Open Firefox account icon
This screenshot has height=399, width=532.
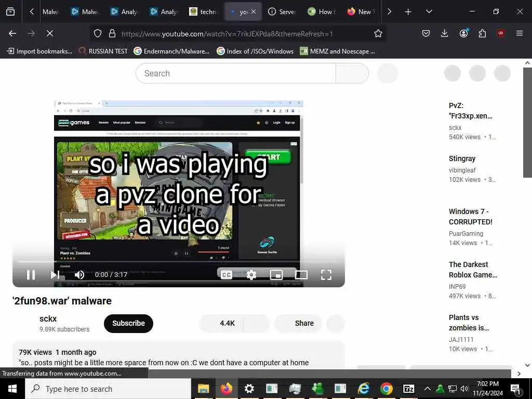coord(463,33)
